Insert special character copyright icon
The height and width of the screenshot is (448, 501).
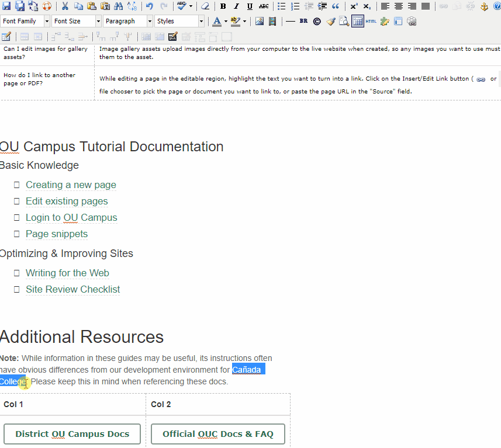coord(317,21)
